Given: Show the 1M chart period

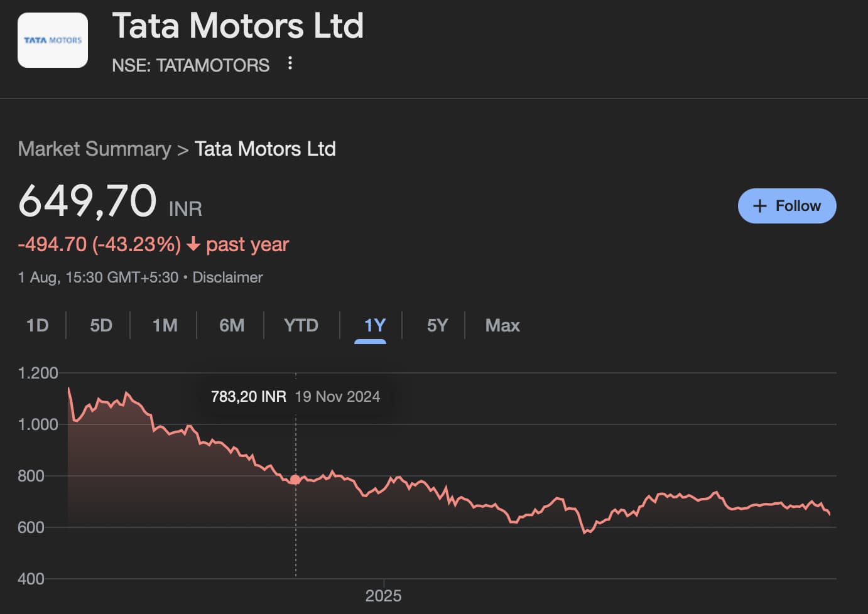Looking at the screenshot, I should (x=165, y=325).
